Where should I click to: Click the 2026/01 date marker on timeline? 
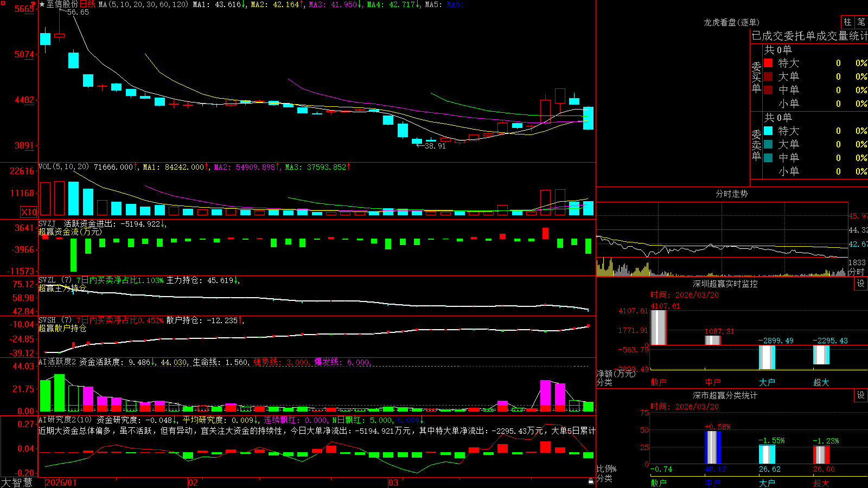click(x=61, y=483)
